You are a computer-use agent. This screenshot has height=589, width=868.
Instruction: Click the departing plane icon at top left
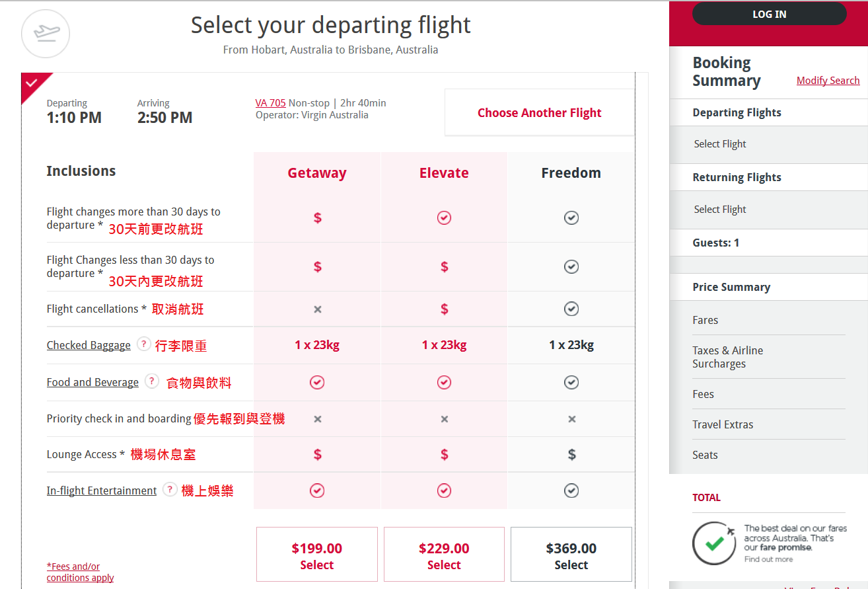tap(45, 34)
